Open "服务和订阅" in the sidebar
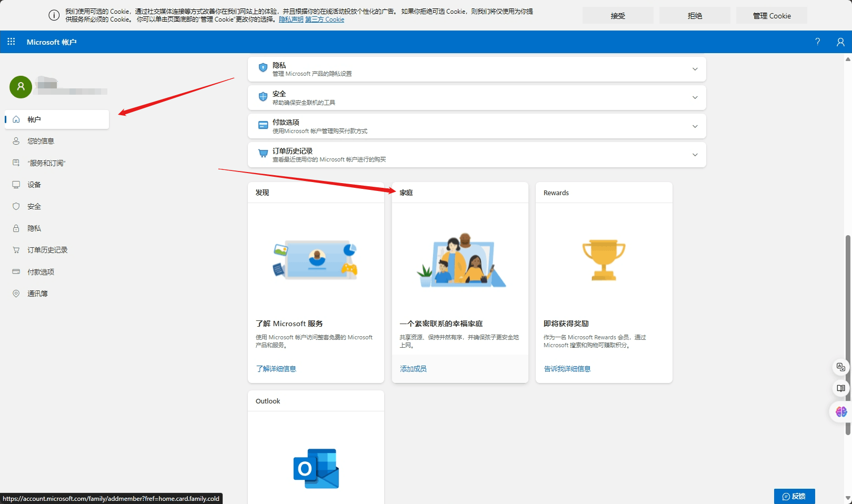The height and width of the screenshot is (504, 852). (57, 163)
